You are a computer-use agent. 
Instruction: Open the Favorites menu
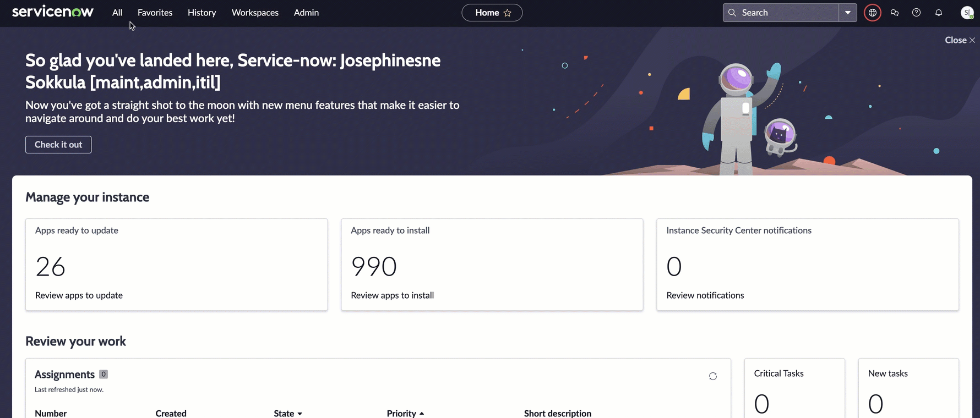point(155,13)
